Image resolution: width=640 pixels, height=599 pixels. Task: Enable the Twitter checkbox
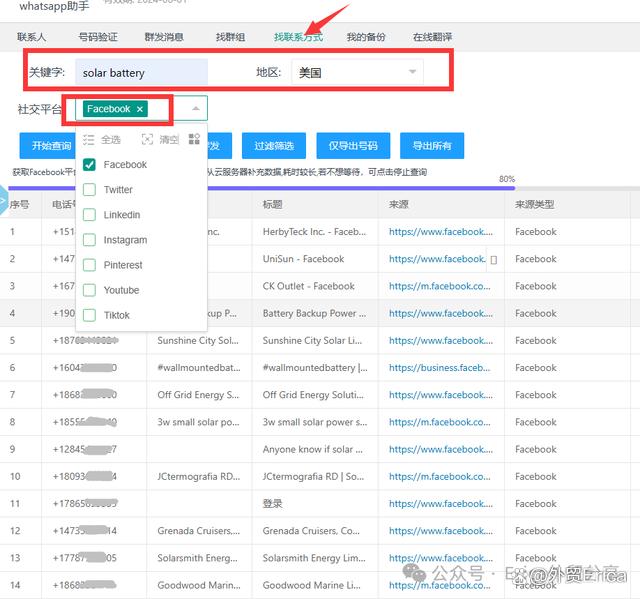89,190
